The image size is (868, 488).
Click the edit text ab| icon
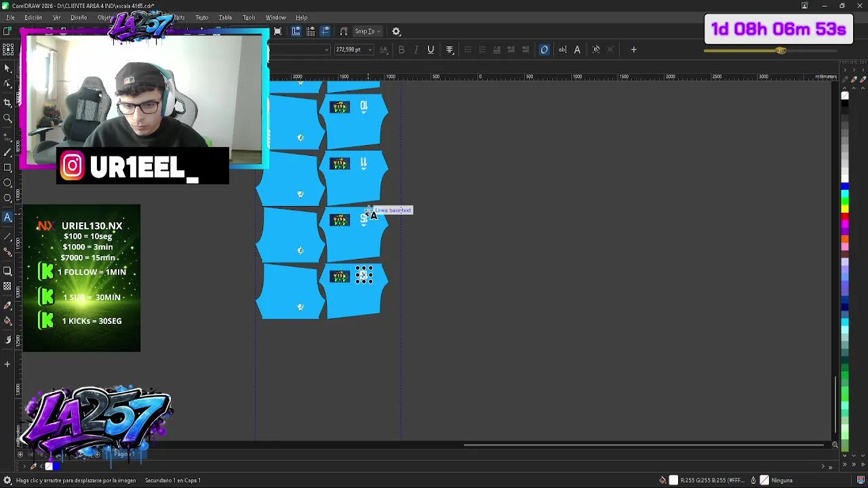point(562,49)
